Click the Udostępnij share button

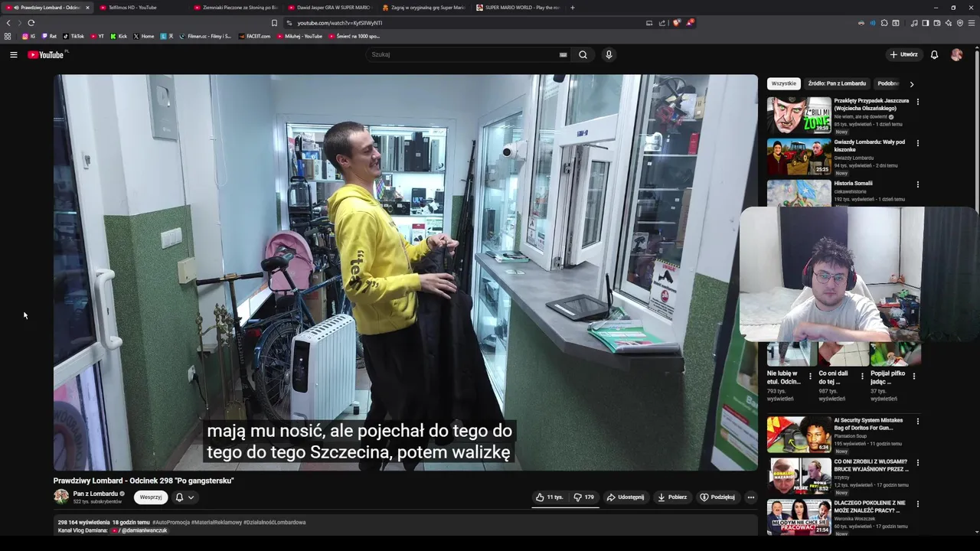tap(626, 497)
